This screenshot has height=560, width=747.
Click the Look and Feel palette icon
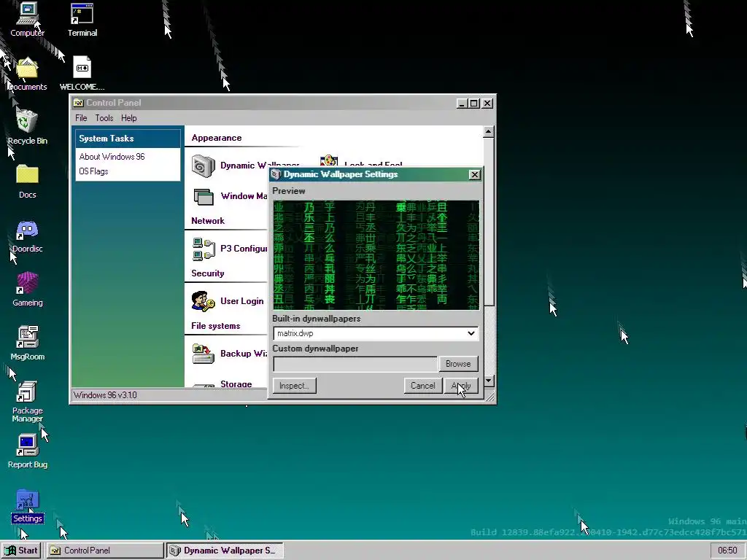click(x=329, y=161)
